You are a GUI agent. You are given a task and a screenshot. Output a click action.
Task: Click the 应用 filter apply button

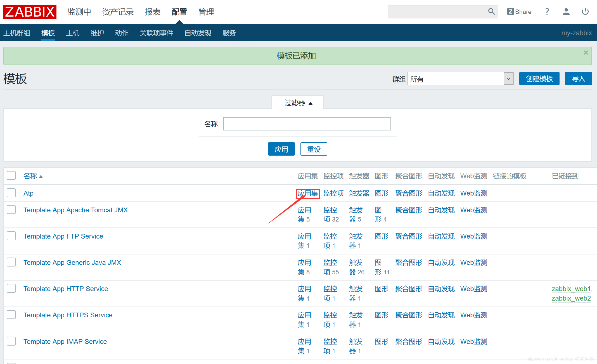click(281, 149)
